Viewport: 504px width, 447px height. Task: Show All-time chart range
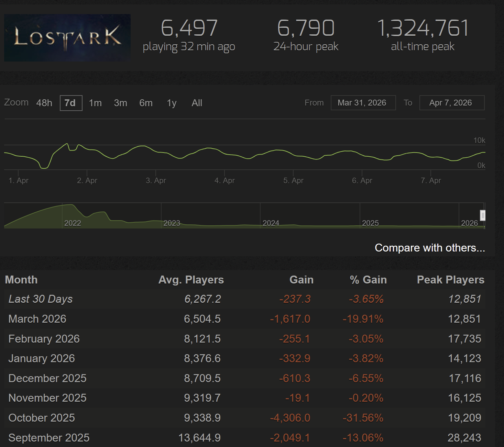click(197, 103)
